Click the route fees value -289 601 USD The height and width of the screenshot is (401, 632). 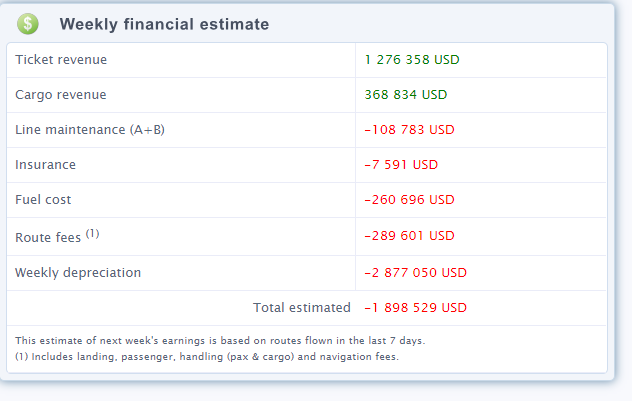pyautogui.click(x=409, y=236)
